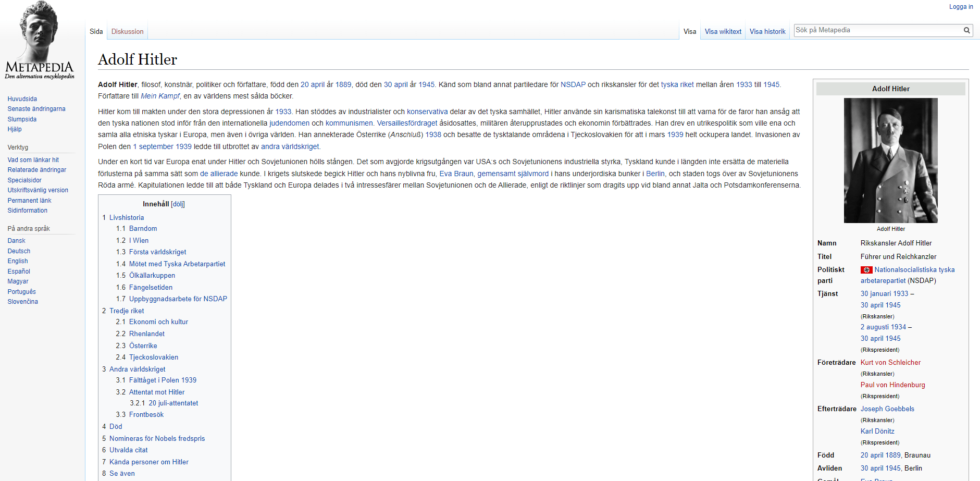Switch to Deutsch language version

(x=19, y=251)
